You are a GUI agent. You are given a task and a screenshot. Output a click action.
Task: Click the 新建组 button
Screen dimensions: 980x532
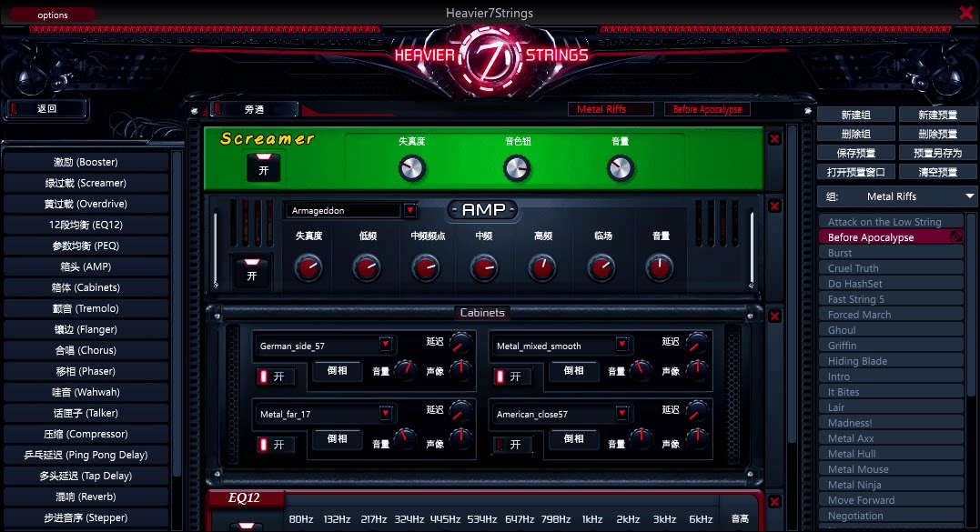pos(855,115)
